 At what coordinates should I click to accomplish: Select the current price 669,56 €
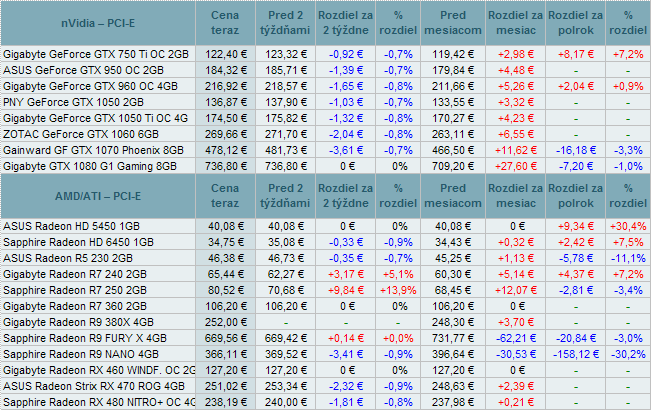225,338
